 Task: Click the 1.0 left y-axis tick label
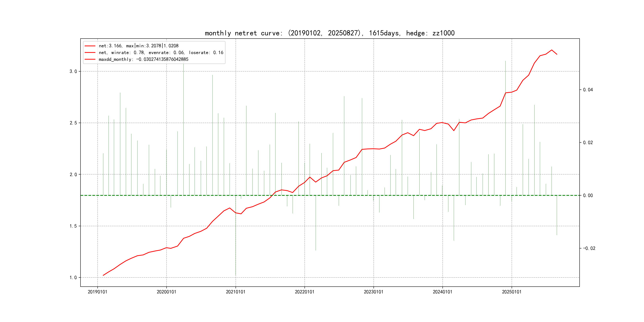pos(73,277)
